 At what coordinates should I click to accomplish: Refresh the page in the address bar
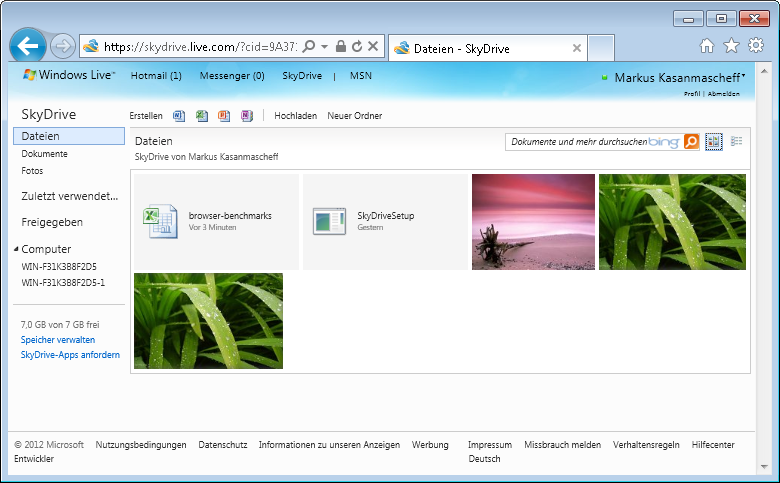(x=357, y=46)
